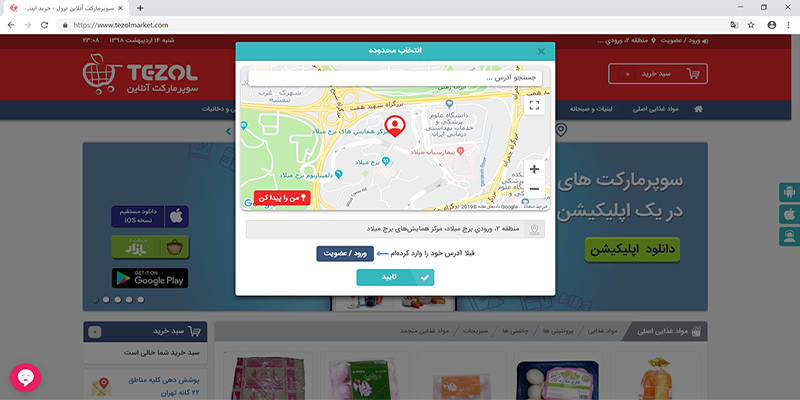800x400 pixels.
Task: Click the Apple app sidebar icon
Action: click(789, 214)
